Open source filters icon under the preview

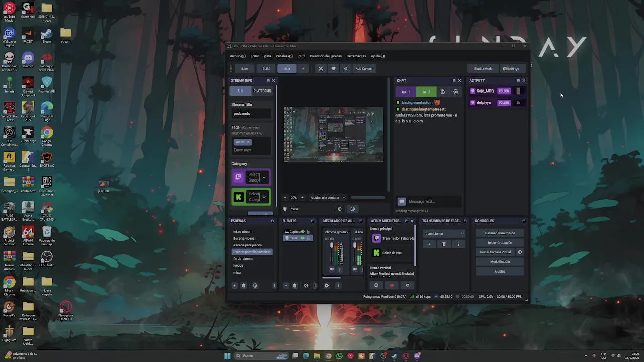click(x=352, y=209)
